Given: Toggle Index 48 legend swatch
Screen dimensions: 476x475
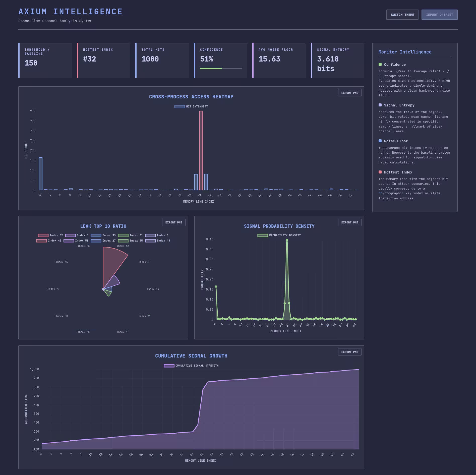Looking at the screenshot, I should 150,241.
